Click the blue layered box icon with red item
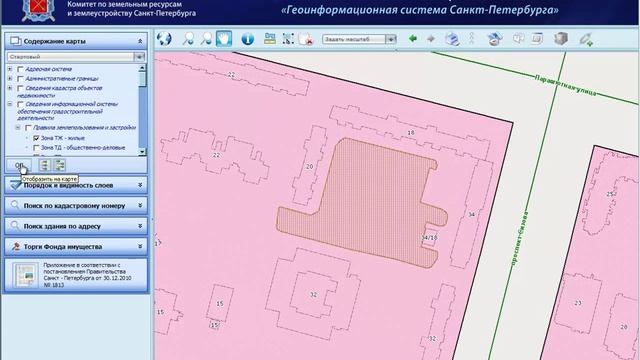Screen dimensions: 640x360 [495, 39]
